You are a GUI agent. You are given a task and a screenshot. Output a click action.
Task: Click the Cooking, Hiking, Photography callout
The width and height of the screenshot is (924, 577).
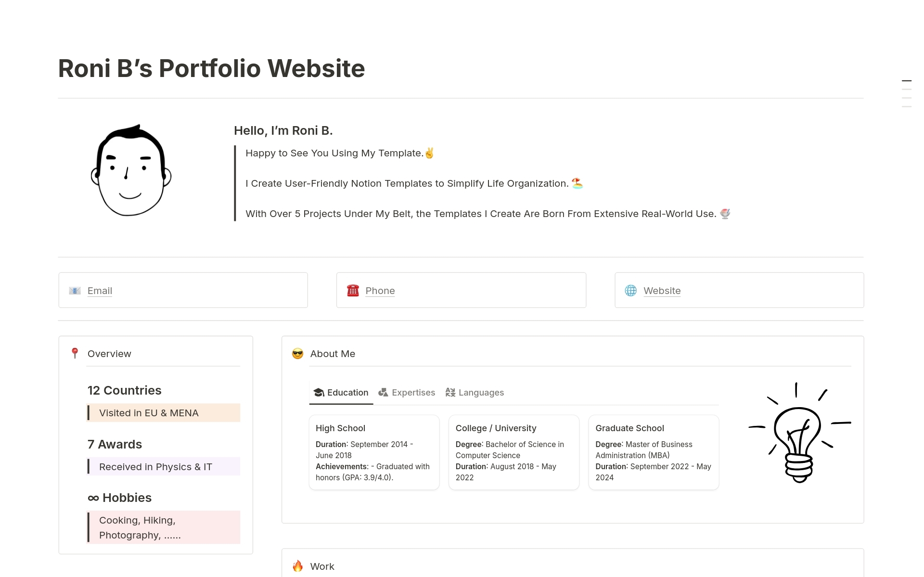(163, 527)
